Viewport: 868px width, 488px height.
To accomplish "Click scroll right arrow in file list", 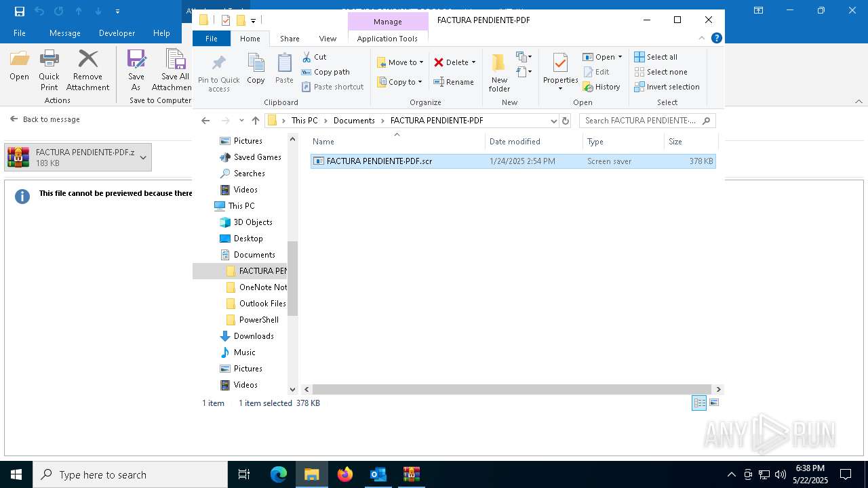I will pyautogui.click(x=719, y=389).
